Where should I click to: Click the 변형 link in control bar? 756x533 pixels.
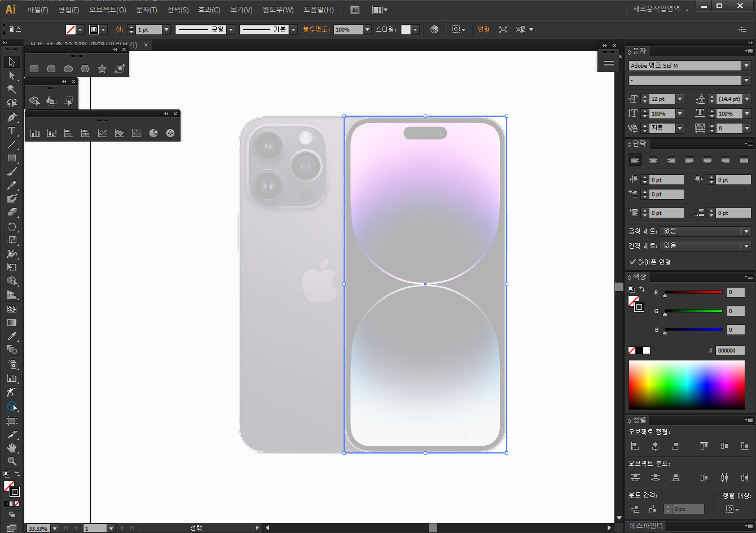pyautogui.click(x=484, y=29)
